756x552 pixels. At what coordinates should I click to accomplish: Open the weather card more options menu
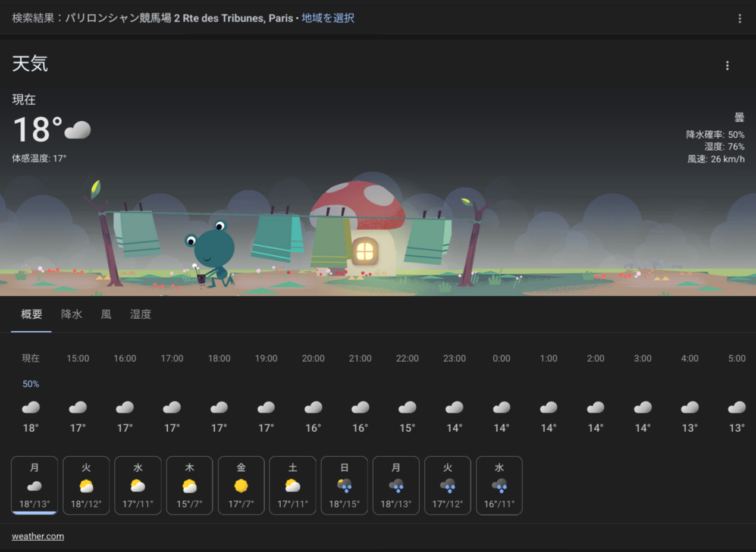coord(727,65)
